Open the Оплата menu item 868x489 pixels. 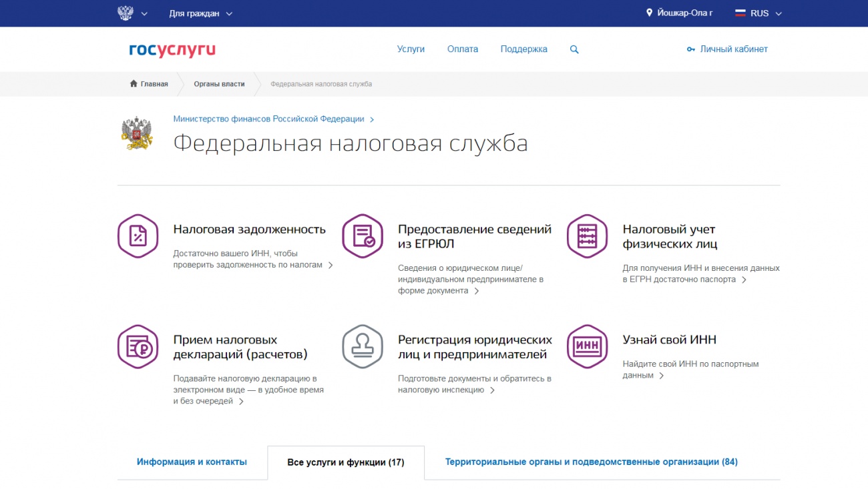click(x=463, y=49)
